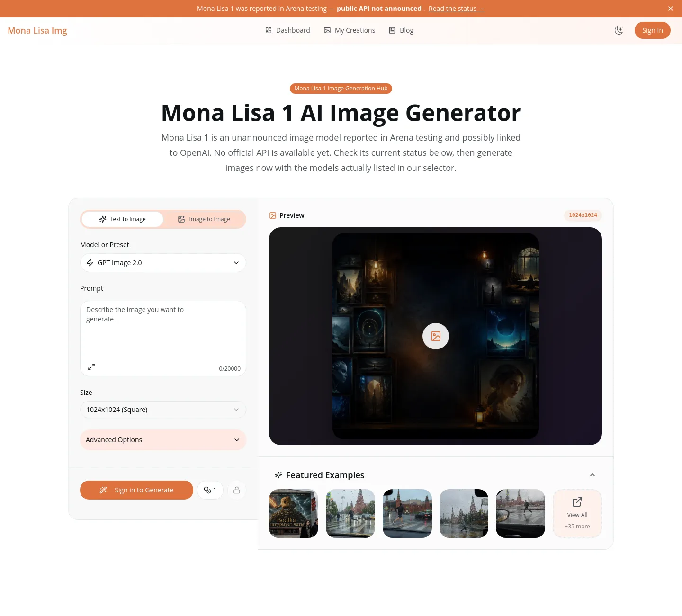Go to the Blog page
682x616 pixels.
401,30
